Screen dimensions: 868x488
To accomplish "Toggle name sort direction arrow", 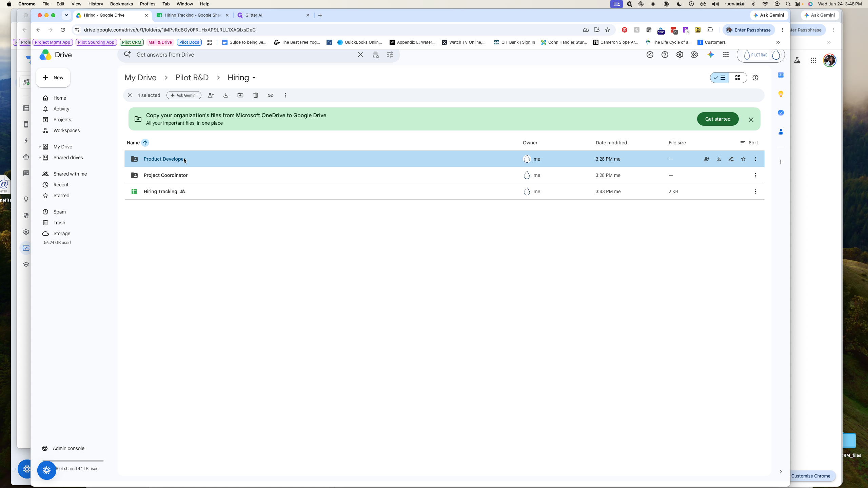I will pos(145,143).
